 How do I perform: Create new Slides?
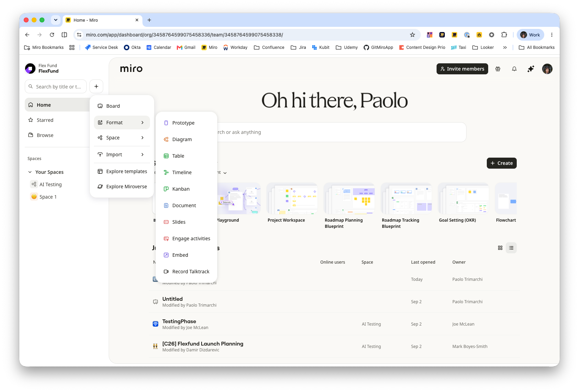click(x=186, y=222)
